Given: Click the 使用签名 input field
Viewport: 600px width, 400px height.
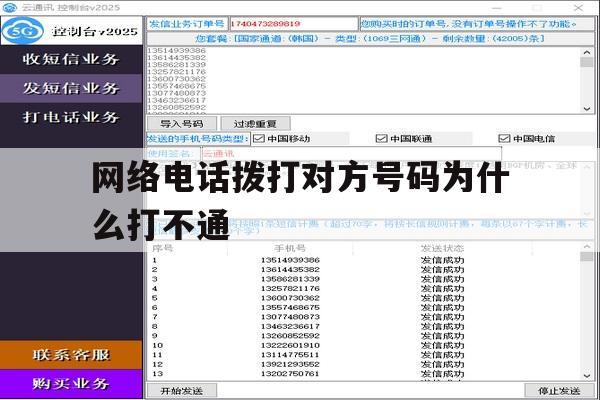Looking at the screenshot, I should pyautogui.click(x=351, y=154).
